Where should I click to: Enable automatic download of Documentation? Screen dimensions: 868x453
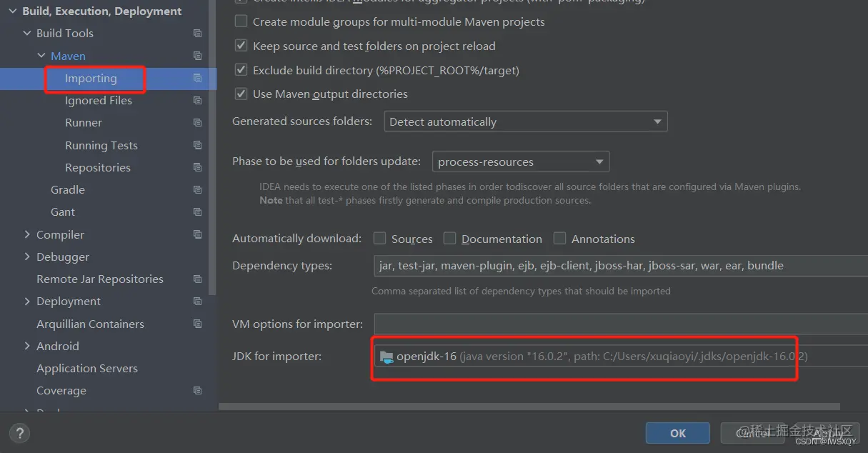click(450, 238)
